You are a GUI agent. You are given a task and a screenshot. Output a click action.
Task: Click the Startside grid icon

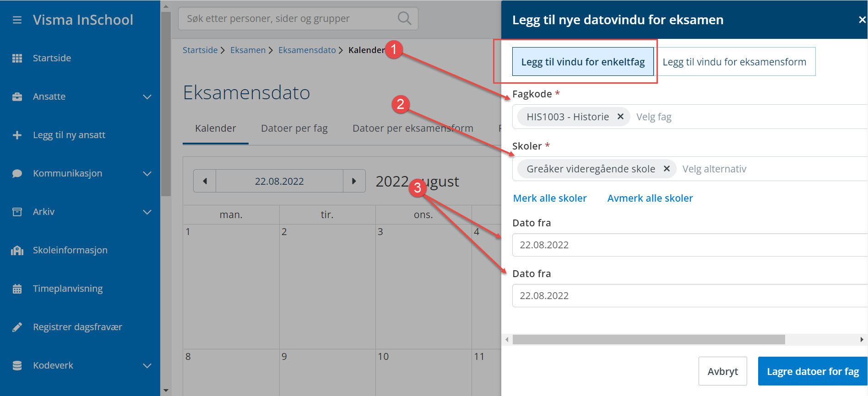17,58
